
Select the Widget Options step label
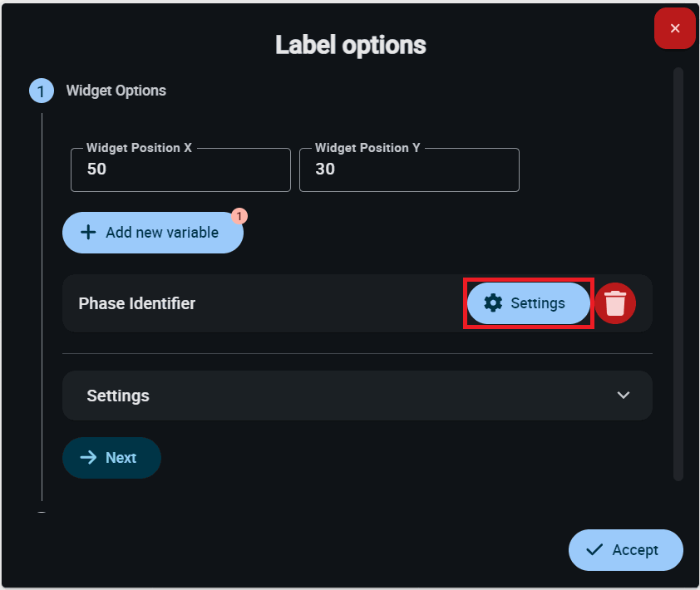click(116, 91)
